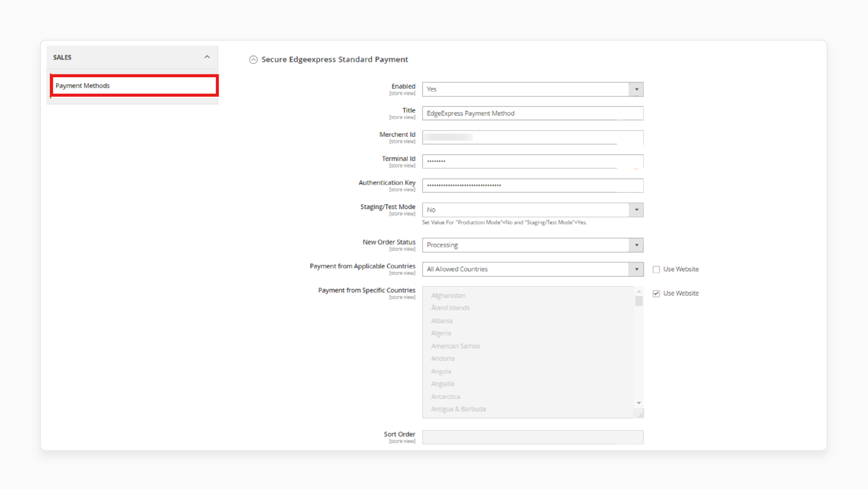Screen dimensions: 868x489
Task: Select Afghanistan in the Specific Countries list
Action: point(448,295)
